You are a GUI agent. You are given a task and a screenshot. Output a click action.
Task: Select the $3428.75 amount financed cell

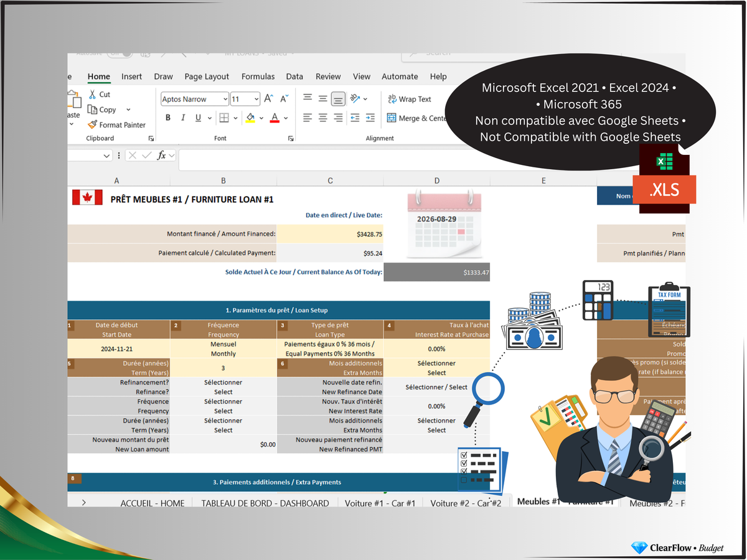pyautogui.click(x=330, y=234)
